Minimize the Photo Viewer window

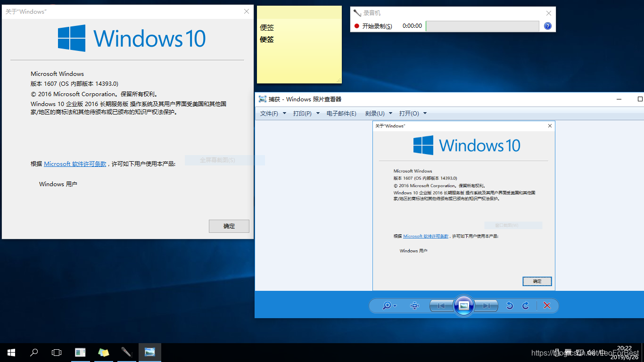pos(619,99)
